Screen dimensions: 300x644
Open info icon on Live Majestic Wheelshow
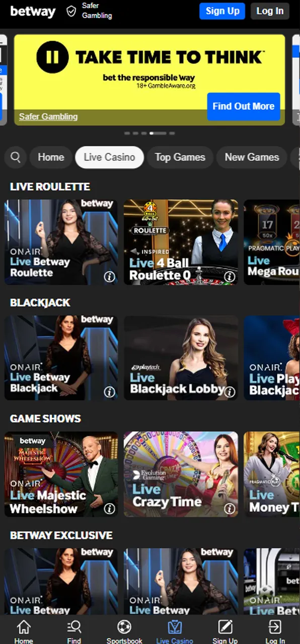[109, 509]
